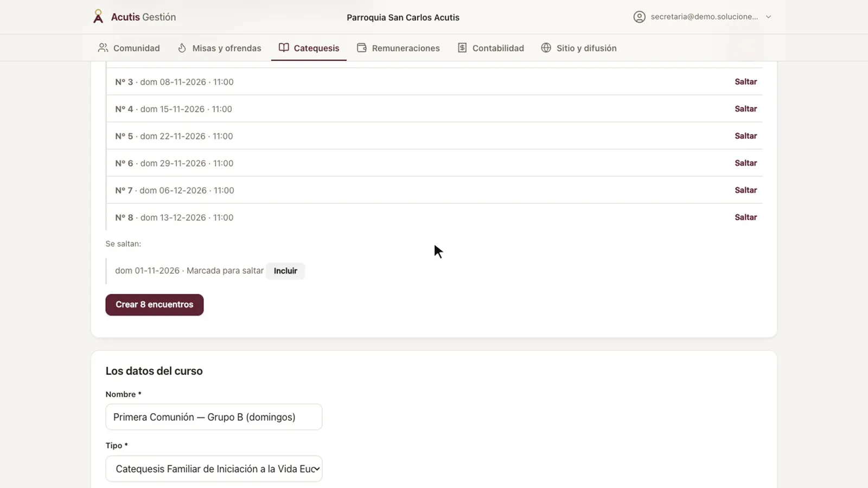
Task: Click the text 'Nº 5 · dom 22-11-2026 · 11:00'
Action: 174,136
